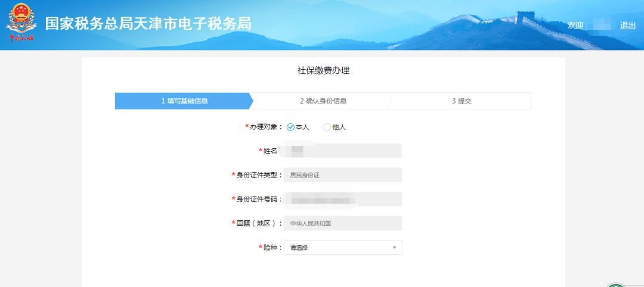Click the 险种 field label
This screenshot has width=644, height=287.
click(270, 247)
